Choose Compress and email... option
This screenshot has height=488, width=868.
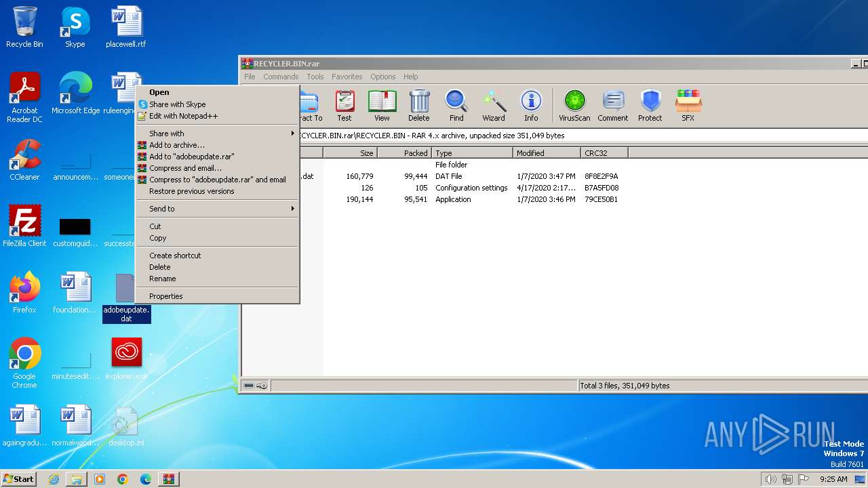217,168
